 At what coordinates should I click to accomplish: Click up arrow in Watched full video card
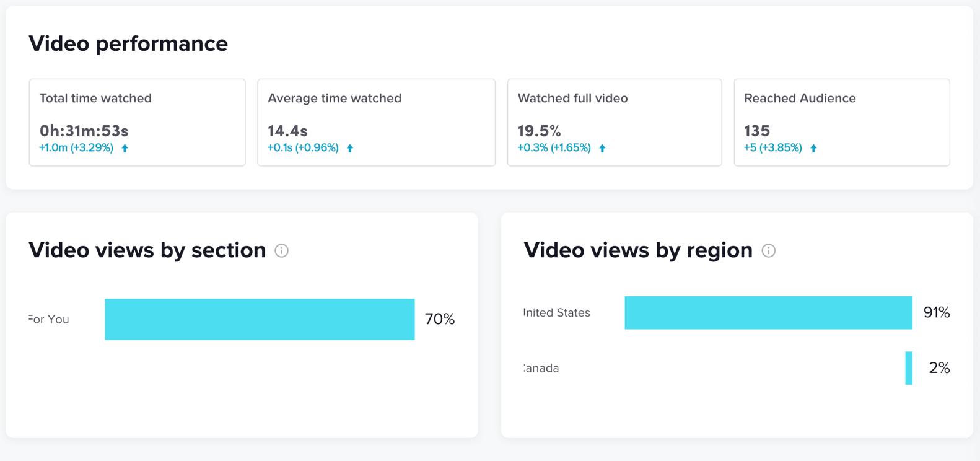602,148
